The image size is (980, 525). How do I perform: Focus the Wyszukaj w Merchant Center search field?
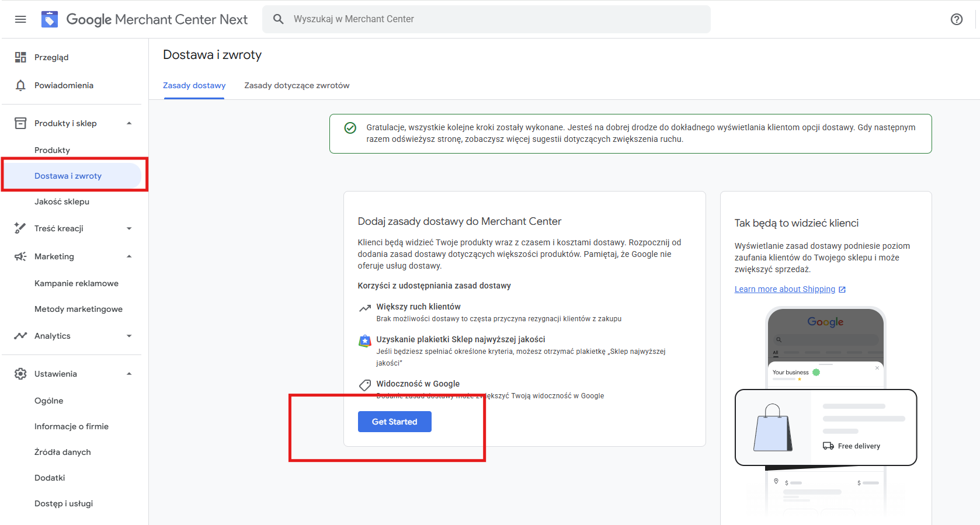pyautogui.click(x=486, y=19)
